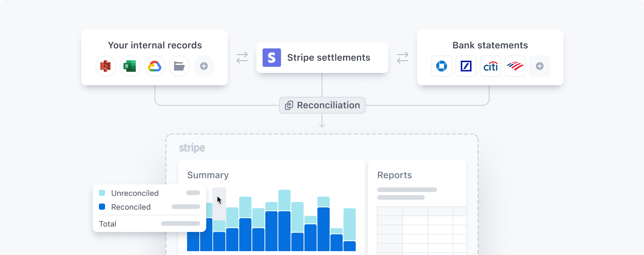Image resolution: width=644 pixels, height=255 pixels.
Task: Click the gray stripe wordmark logo
Action: (x=192, y=148)
